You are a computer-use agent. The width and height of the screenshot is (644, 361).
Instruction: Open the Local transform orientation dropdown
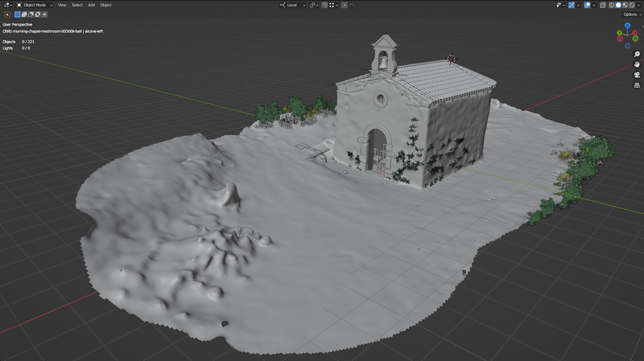click(293, 5)
